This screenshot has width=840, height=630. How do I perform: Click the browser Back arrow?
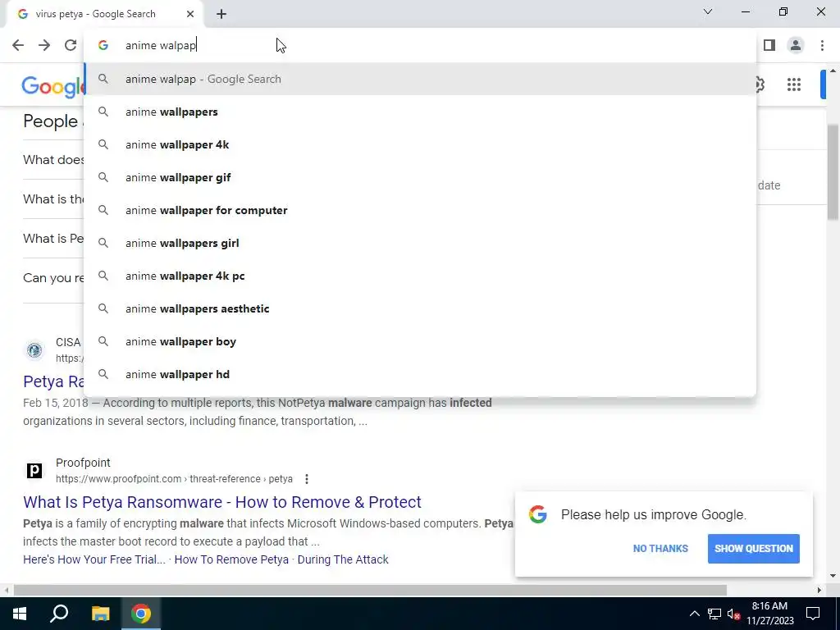pyautogui.click(x=18, y=45)
